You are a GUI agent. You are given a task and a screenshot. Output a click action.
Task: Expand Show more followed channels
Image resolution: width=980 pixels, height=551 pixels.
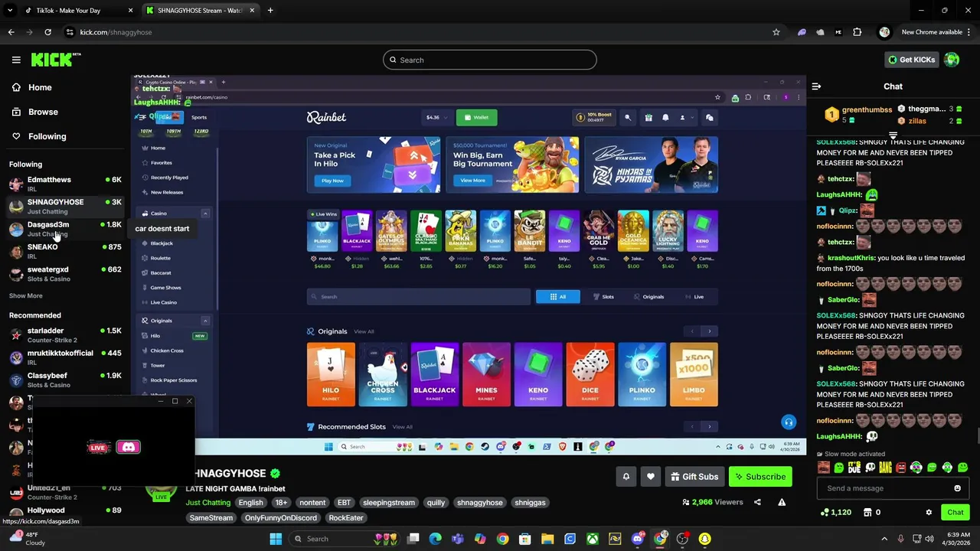[x=26, y=295]
